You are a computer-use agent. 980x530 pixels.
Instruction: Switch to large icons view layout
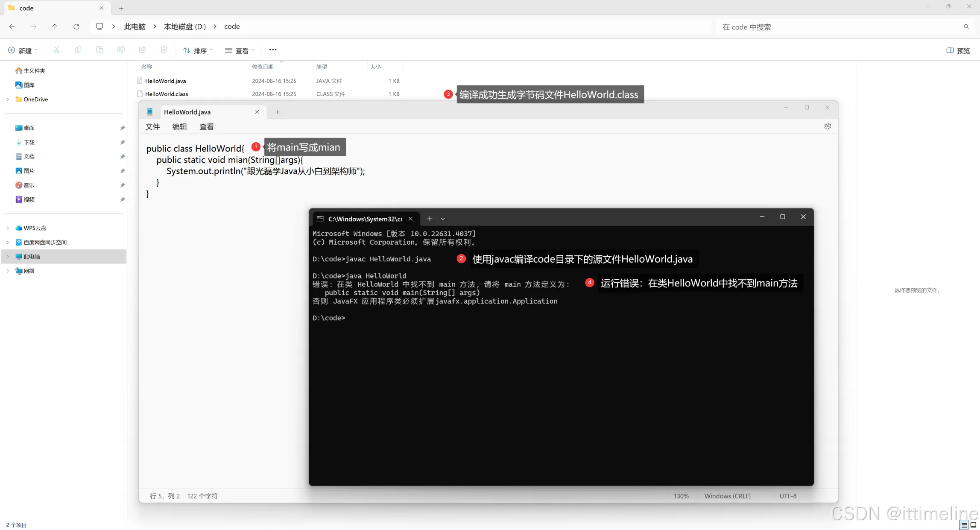point(973,525)
